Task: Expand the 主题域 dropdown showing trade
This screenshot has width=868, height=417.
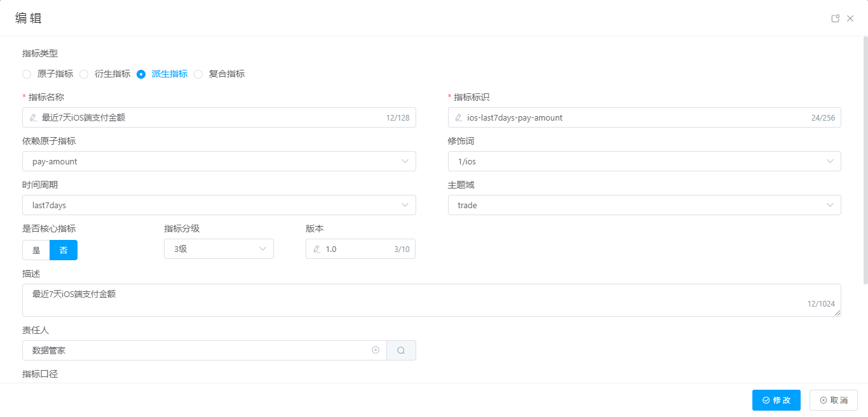Action: (x=644, y=205)
